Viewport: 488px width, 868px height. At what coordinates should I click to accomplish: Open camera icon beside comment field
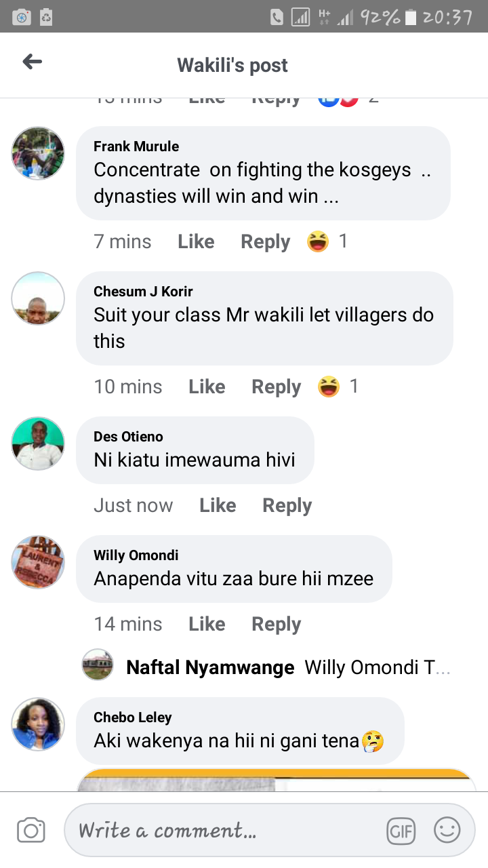click(31, 830)
